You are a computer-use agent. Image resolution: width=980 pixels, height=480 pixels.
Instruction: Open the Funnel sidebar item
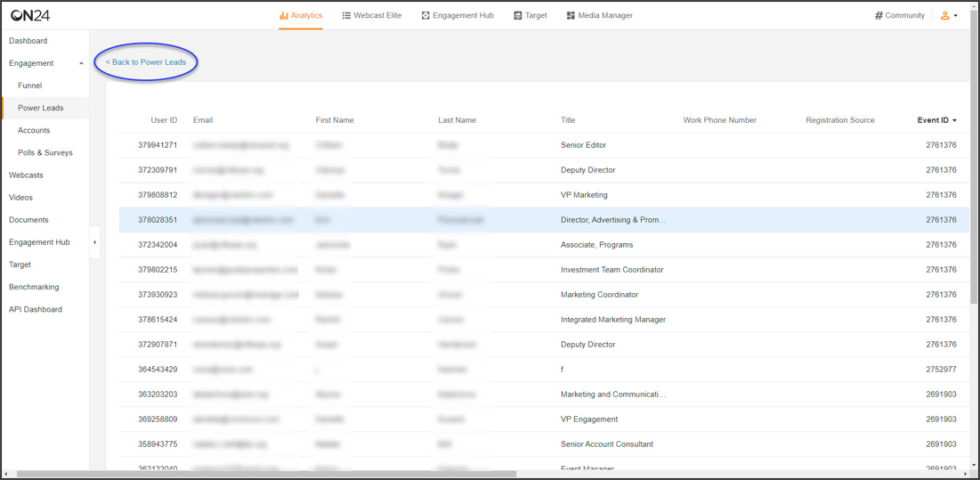coord(30,85)
